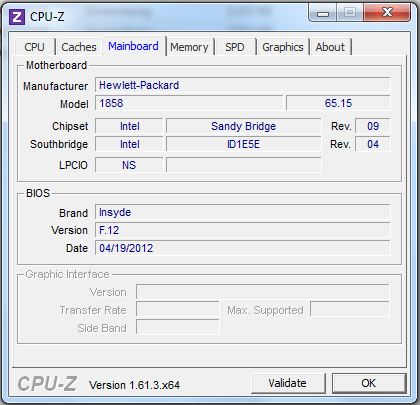
Task: Click the BIOS Version field F.12
Action: coord(242,230)
